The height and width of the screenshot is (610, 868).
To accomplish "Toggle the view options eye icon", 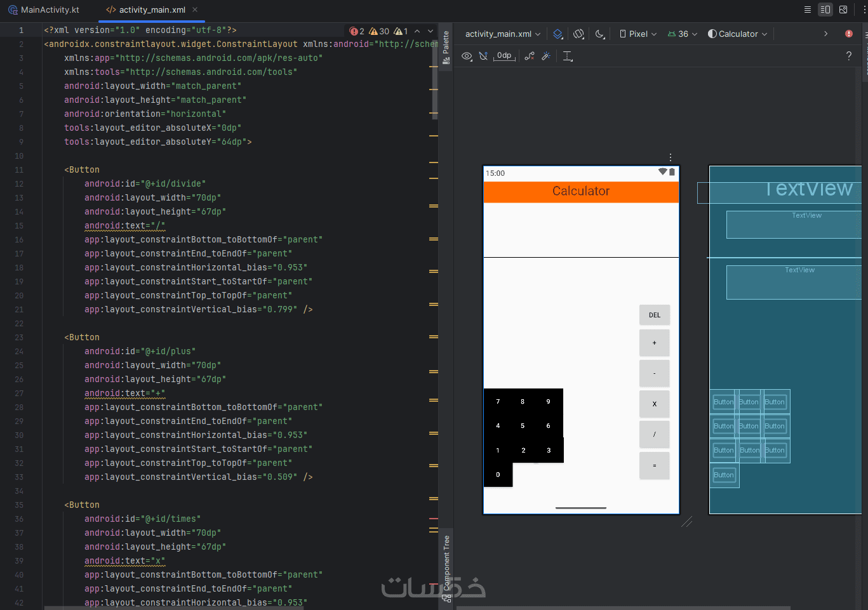I will 467,56.
